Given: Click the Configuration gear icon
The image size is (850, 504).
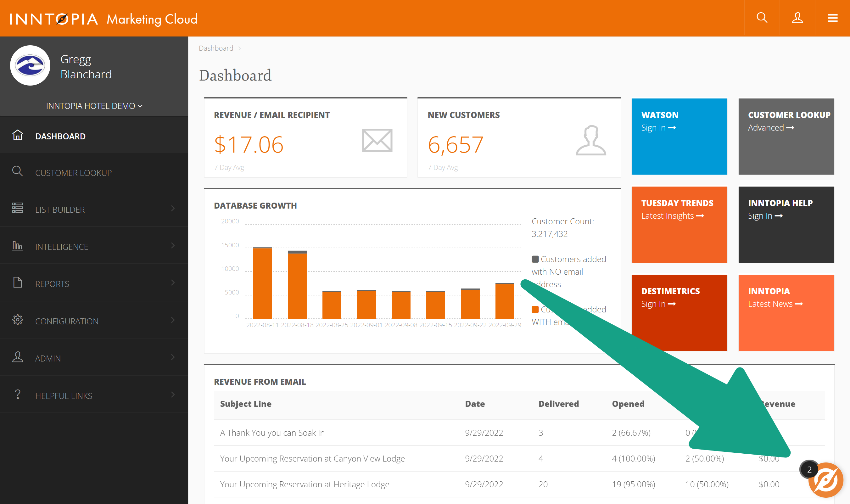Looking at the screenshot, I should point(18,320).
